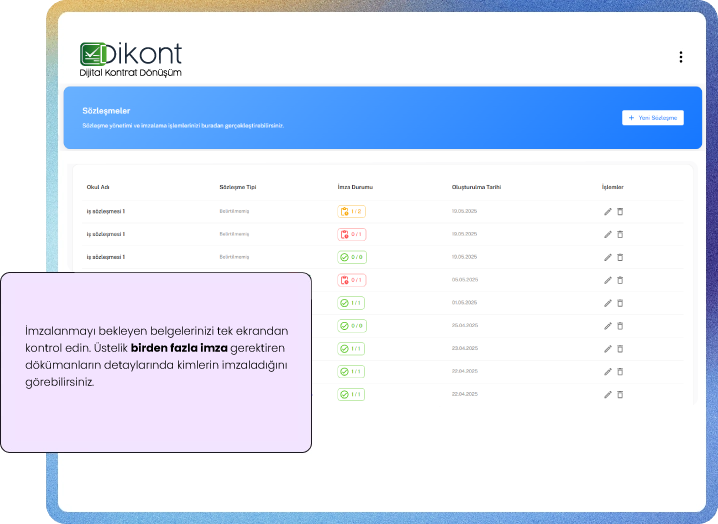718x524 pixels.
Task: Delete the contract dated 25.04.2025
Action: (x=620, y=326)
